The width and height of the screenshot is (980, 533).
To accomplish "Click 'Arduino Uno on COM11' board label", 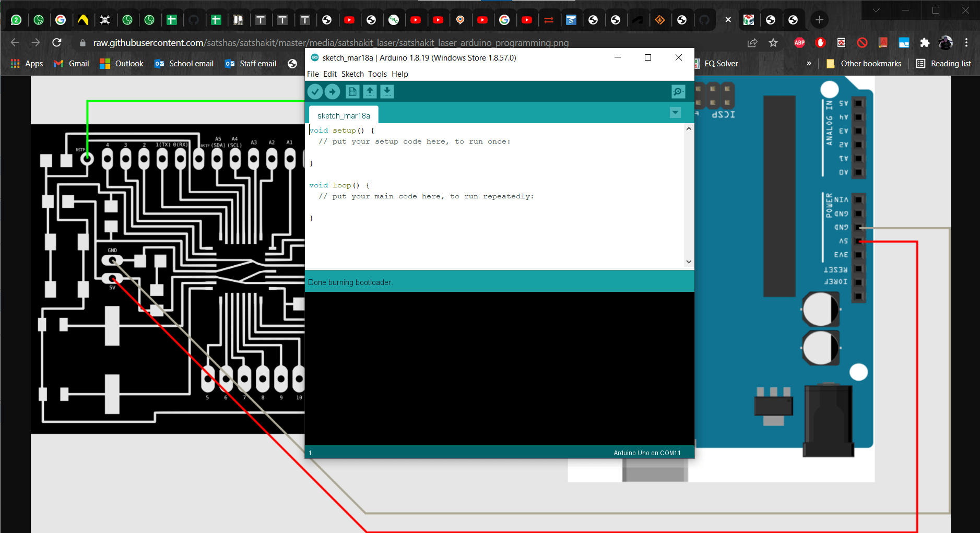I will pos(647,453).
